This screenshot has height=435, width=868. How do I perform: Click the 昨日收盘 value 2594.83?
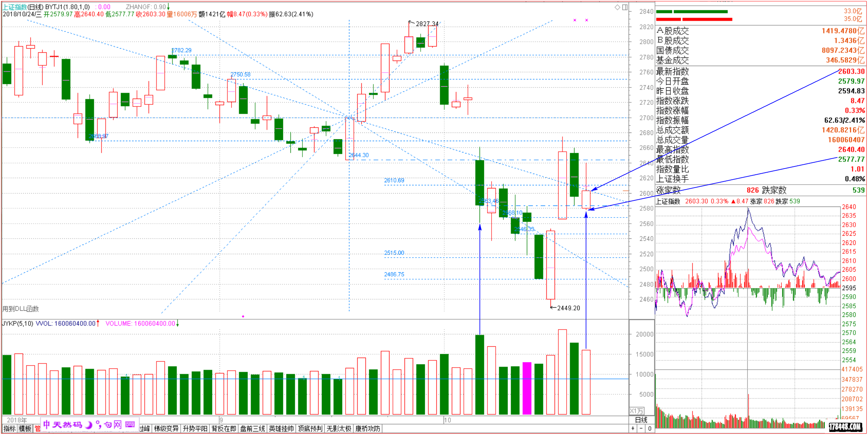pyautogui.click(x=851, y=91)
